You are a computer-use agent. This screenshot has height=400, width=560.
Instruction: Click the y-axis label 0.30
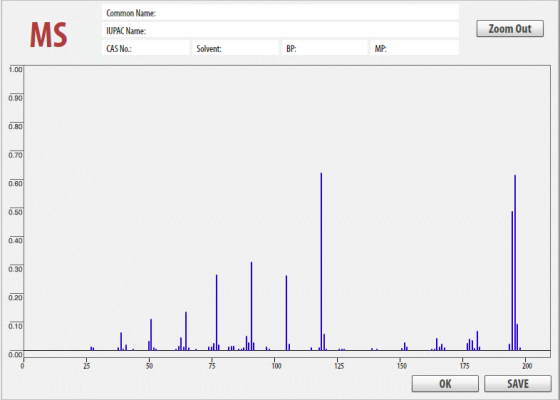pos(15,269)
